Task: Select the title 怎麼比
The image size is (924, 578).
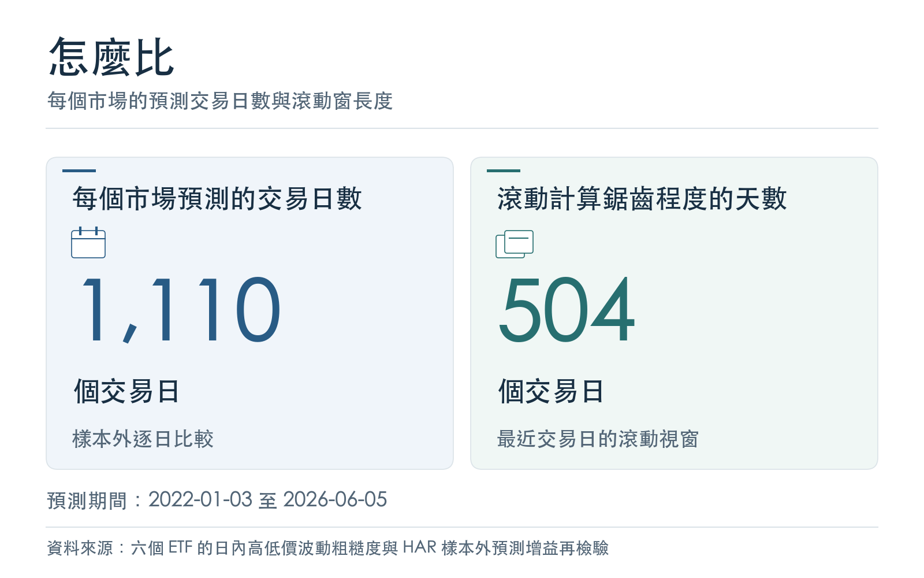Action: coord(111,57)
